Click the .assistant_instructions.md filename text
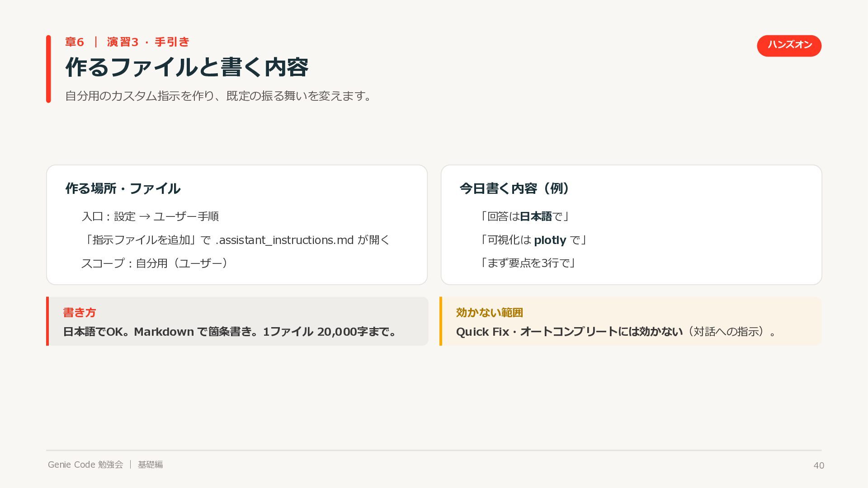The width and height of the screenshot is (868, 488). coord(284,240)
